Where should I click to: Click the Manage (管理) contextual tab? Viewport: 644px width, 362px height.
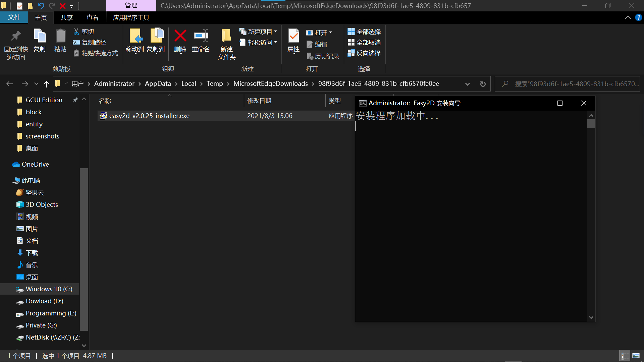click(x=131, y=5)
